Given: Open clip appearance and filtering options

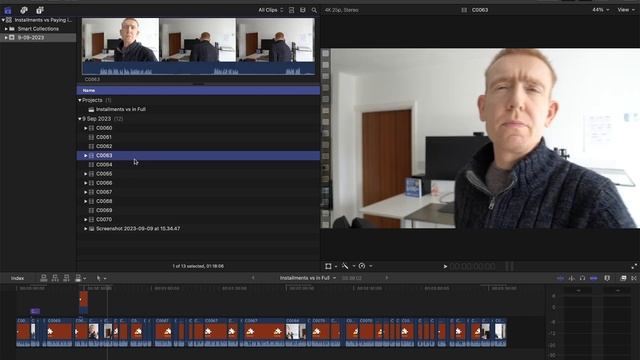Looking at the screenshot, I should pyautogui.click(x=302, y=10).
